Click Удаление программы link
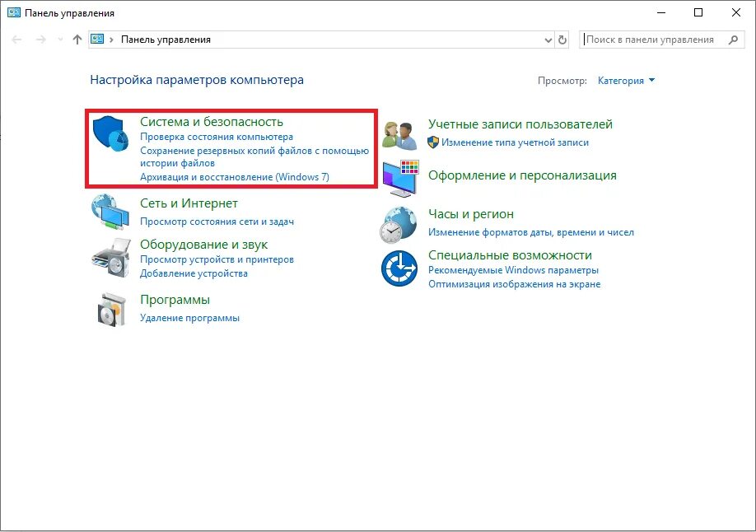This screenshot has width=756, height=532. point(189,318)
